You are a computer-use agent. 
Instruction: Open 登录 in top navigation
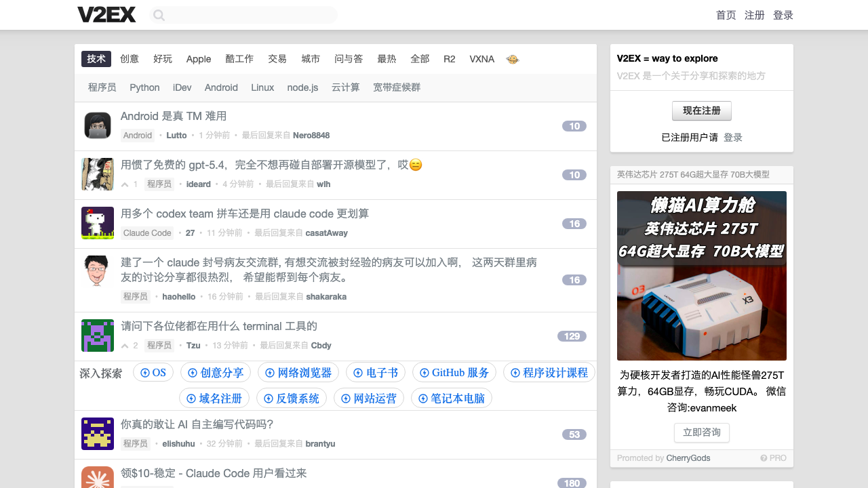pos(783,15)
